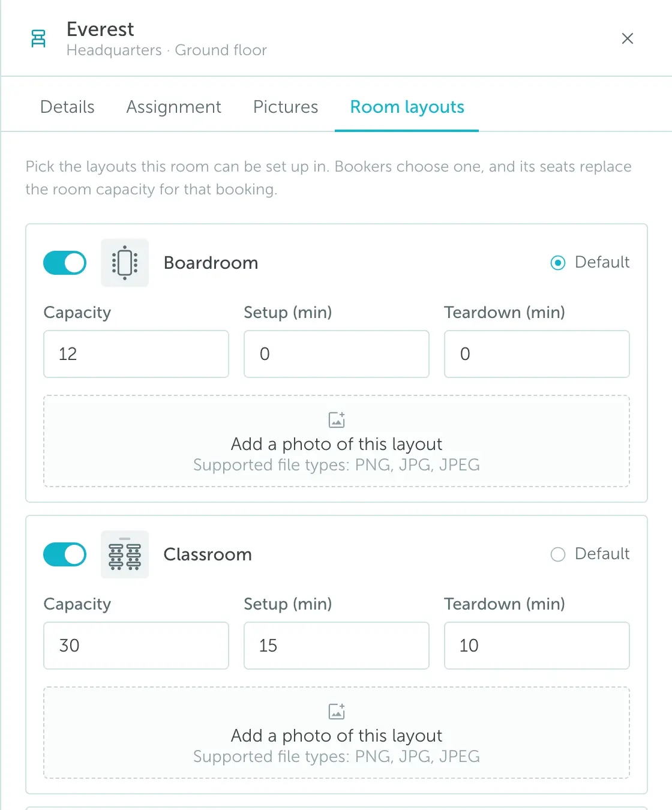Select the Room layouts tab

tap(407, 107)
